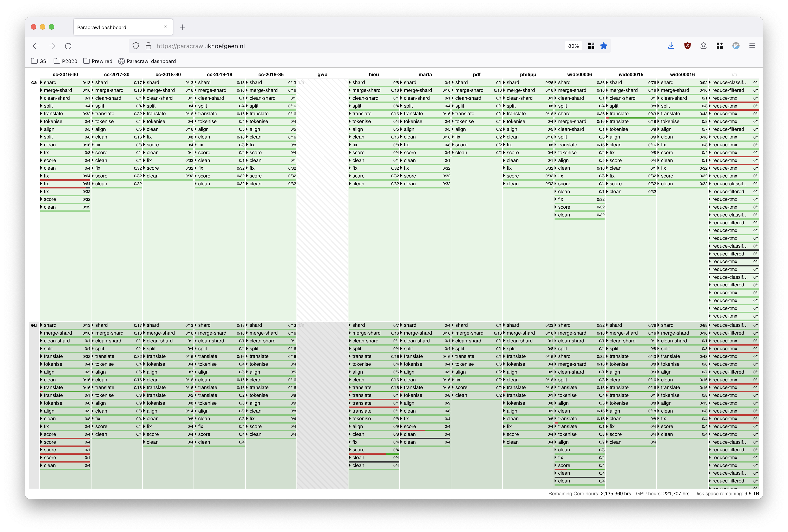Click the 80% zoom level indicator
This screenshot has width=788, height=532.
pos(573,46)
